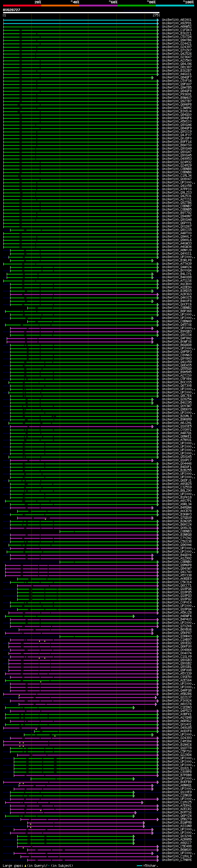Click the cyan =50char. scale marker

(139, 865)
